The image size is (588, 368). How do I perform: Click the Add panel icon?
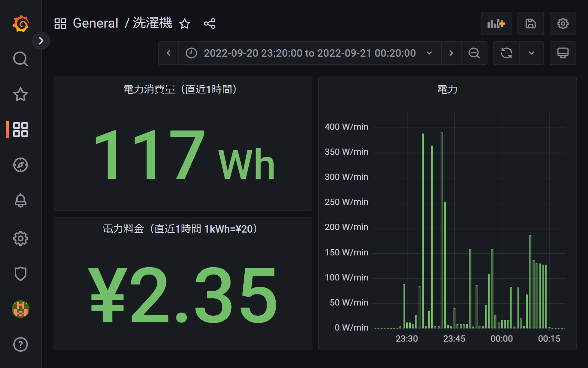(x=496, y=24)
